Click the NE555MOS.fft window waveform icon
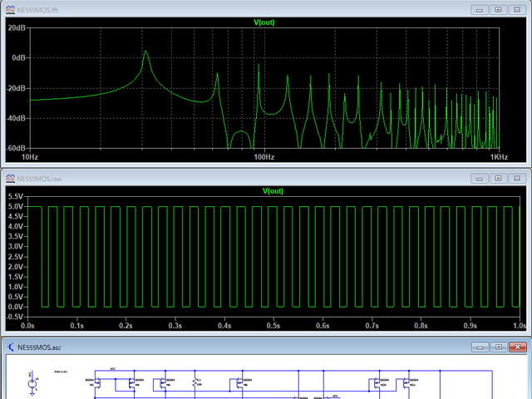Image resolution: width=532 pixels, height=399 pixels. pos(11,10)
